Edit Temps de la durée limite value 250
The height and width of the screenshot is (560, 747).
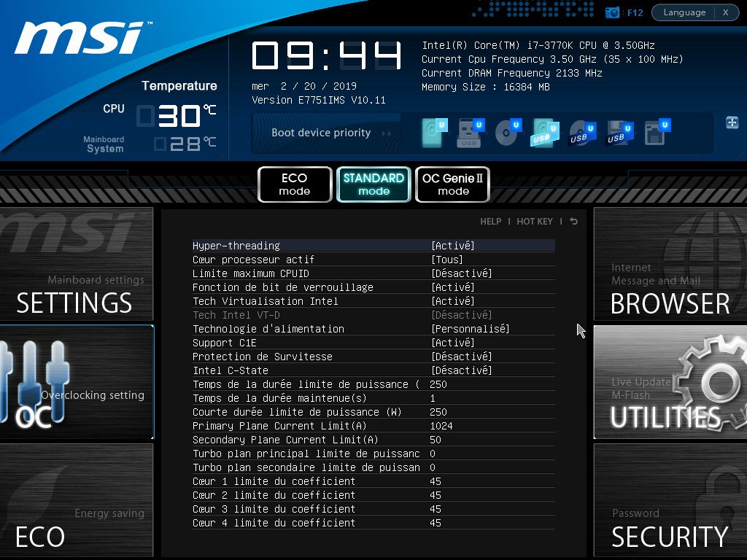(x=438, y=384)
